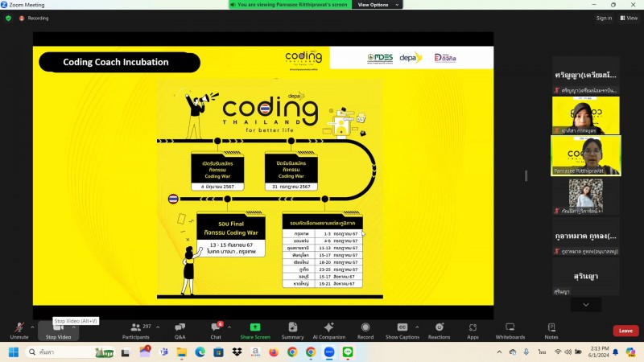
Task: Show hidden system tray icons
Action: point(499,352)
